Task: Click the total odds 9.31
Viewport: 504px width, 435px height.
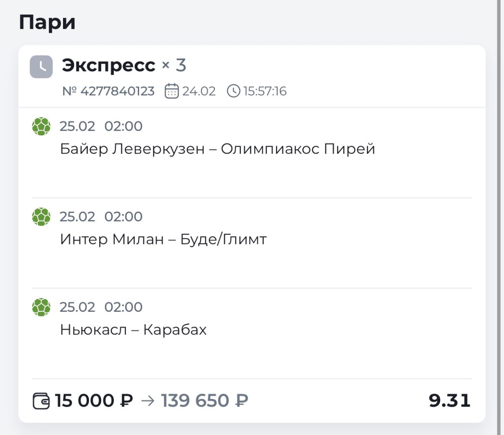Action: 449,401
